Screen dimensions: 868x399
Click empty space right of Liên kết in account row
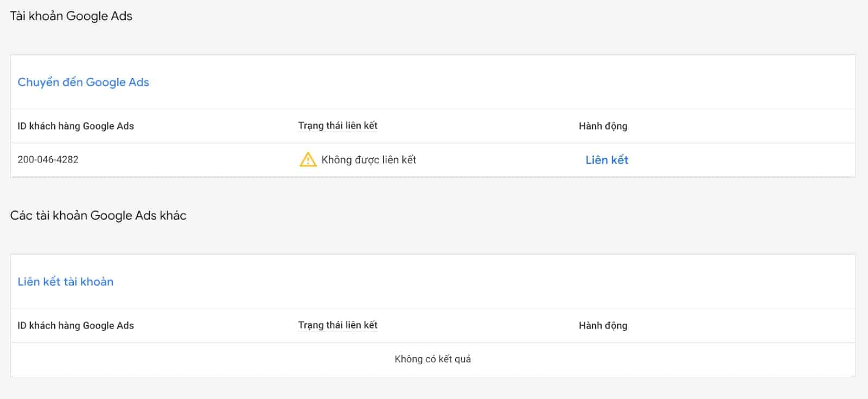pos(749,160)
